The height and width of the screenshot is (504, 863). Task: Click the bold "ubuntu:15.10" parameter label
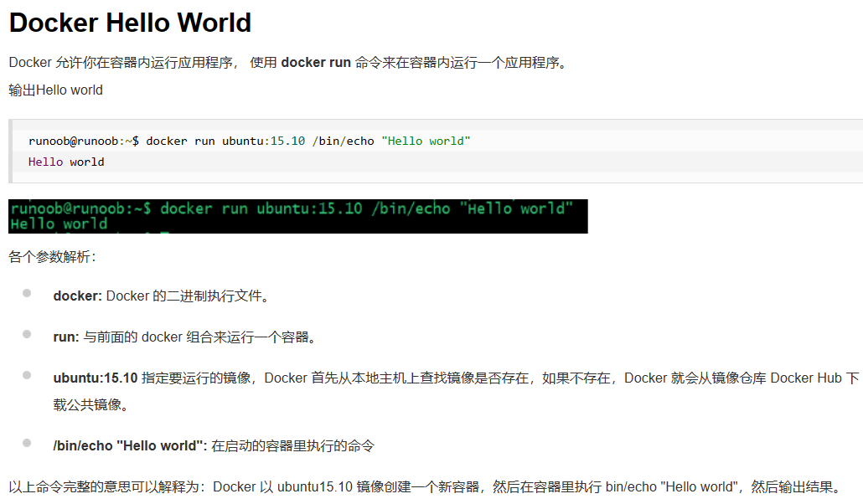(96, 378)
